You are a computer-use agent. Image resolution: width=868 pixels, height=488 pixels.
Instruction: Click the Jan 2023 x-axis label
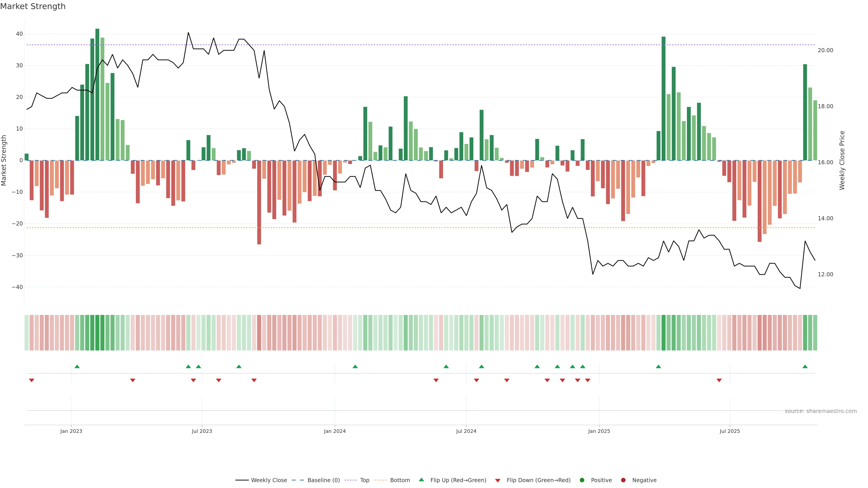pyautogui.click(x=71, y=431)
